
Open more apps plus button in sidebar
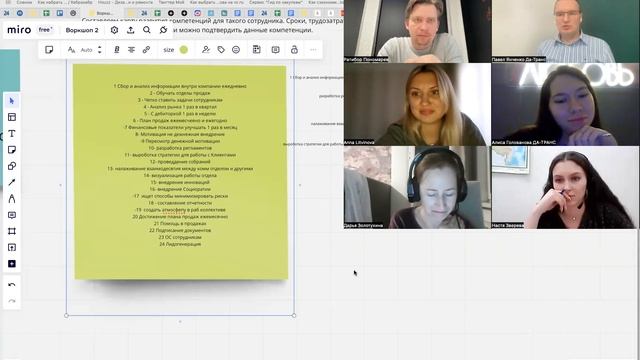tap(11, 264)
